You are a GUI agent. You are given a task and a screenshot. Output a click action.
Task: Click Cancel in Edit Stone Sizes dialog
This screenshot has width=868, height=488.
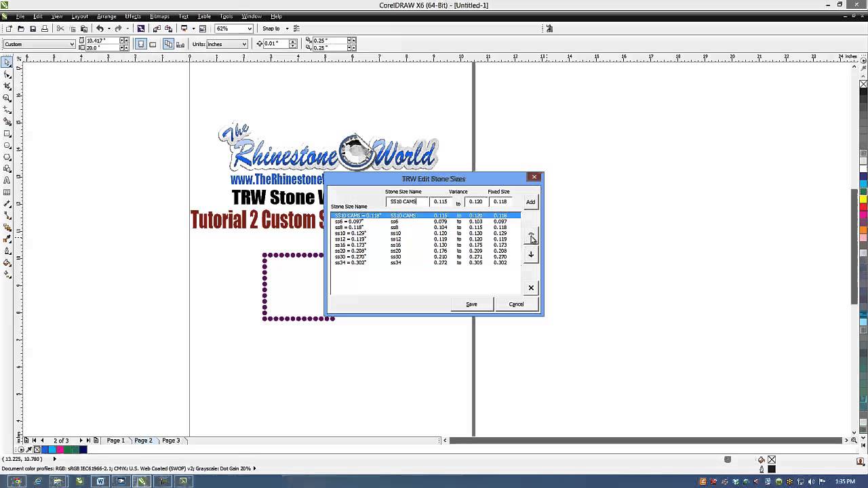pyautogui.click(x=516, y=304)
